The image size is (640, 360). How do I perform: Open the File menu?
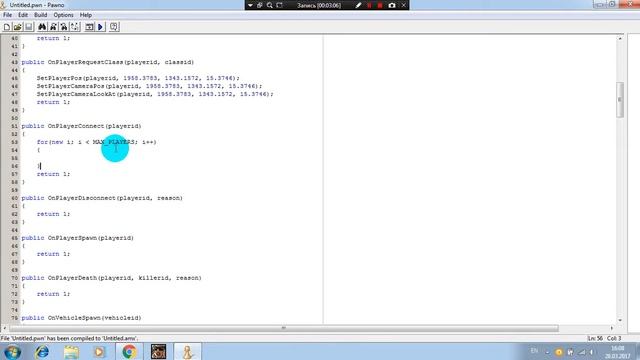click(x=7, y=15)
